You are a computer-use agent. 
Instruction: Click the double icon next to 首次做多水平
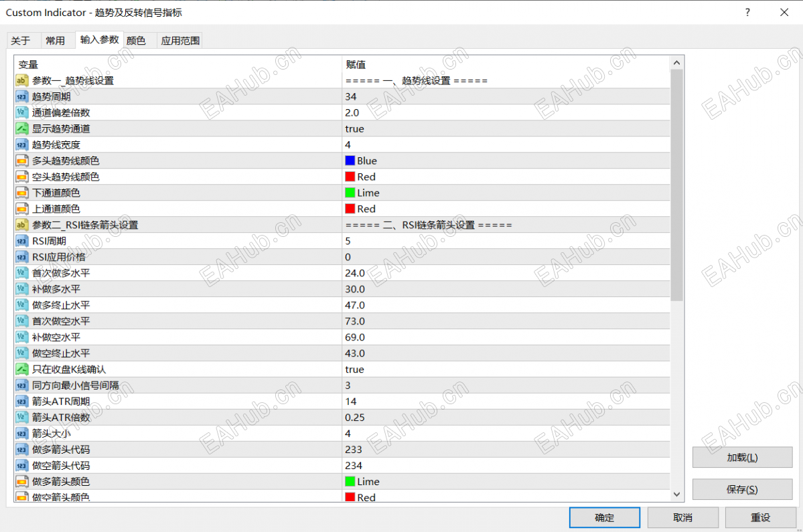(21, 272)
